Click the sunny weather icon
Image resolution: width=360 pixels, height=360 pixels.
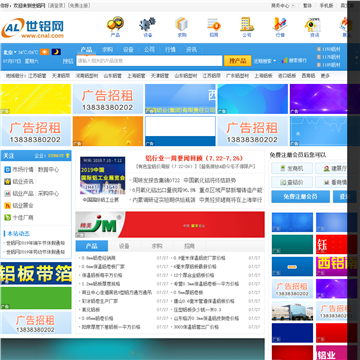pos(45,52)
